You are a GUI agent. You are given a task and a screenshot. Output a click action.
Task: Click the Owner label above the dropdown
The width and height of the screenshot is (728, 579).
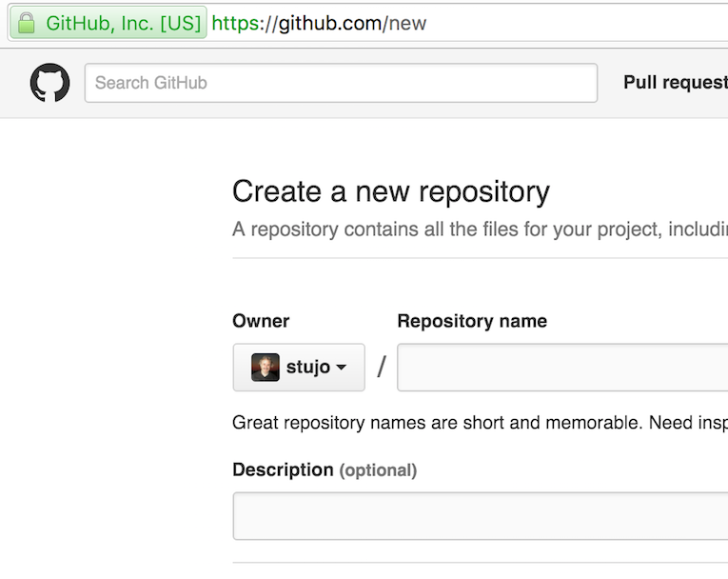tap(261, 321)
